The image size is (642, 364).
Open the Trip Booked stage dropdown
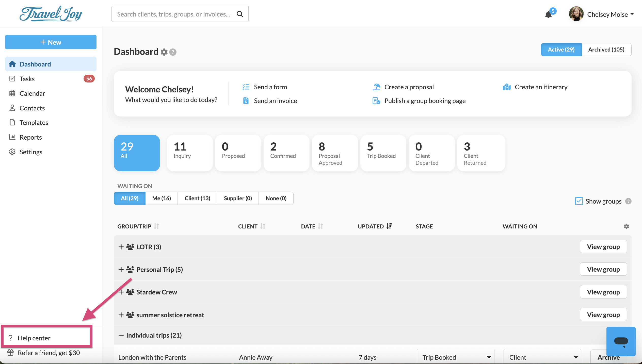point(455,357)
